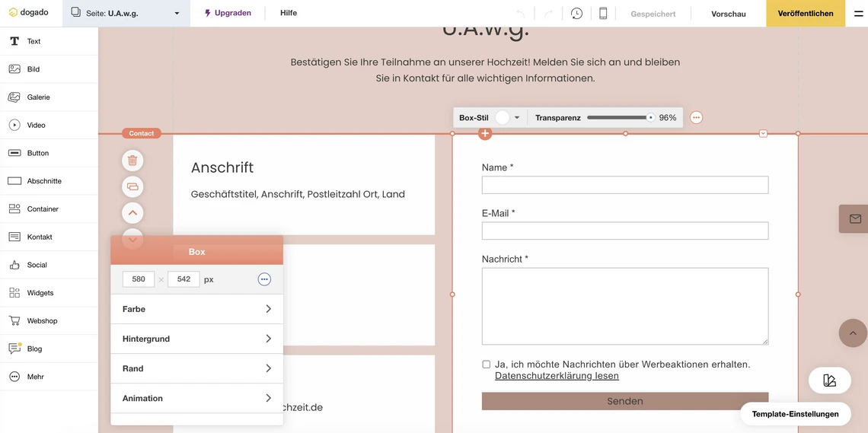The height and width of the screenshot is (433, 868).
Task: Click the dogado logo
Action: point(29,13)
